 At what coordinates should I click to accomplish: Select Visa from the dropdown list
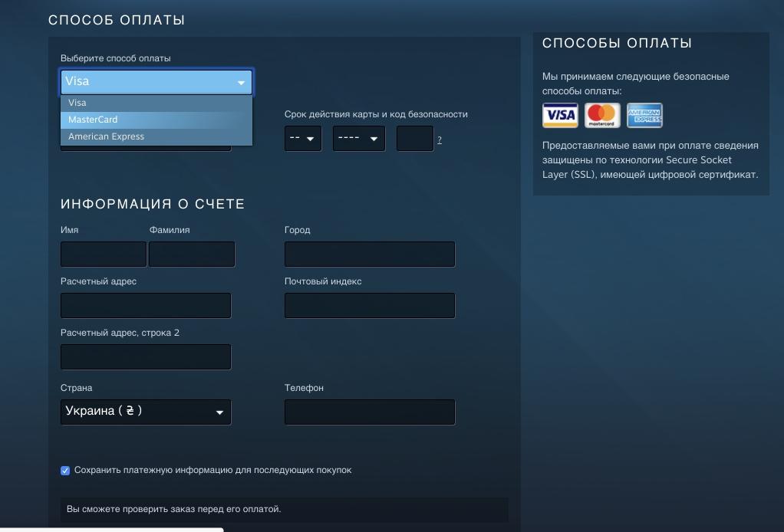tap(156, 103)
